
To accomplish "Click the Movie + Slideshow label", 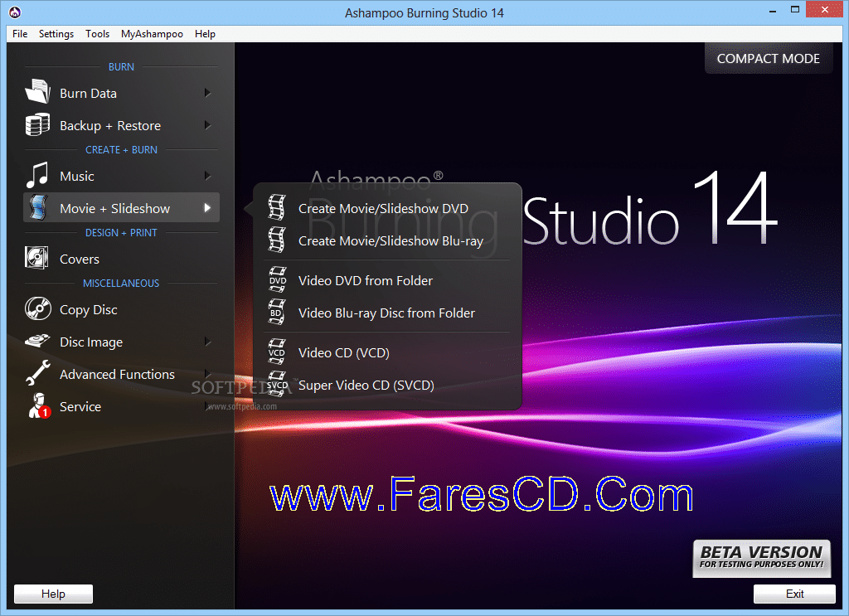I will pyautogui.click(x=114, y=208).
